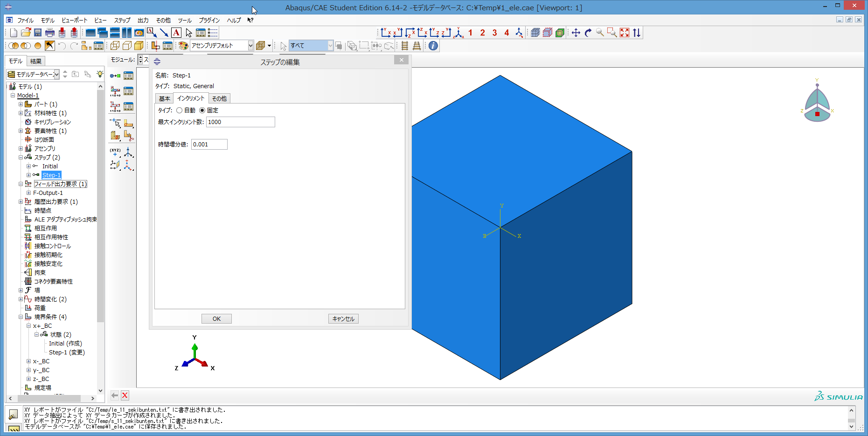Select the 自動 increment type radio
This screenshot has width=868, height=436.
pyautogui.click(x=179, y=111)
